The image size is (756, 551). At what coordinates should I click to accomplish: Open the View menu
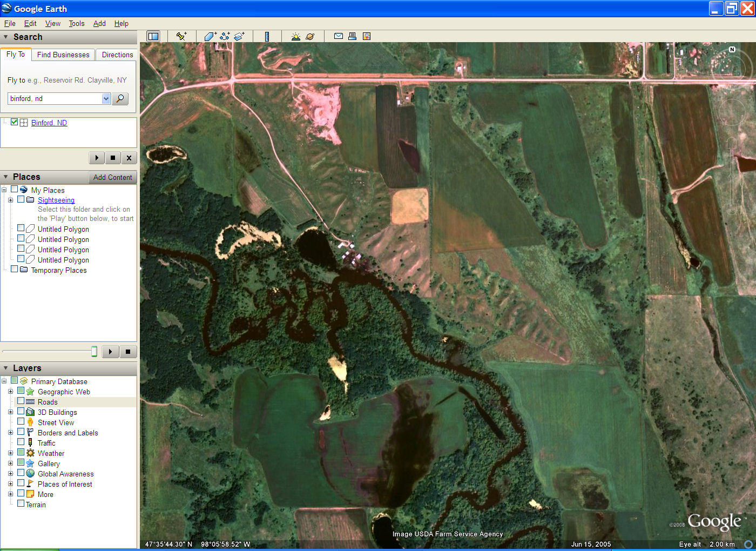(53, 23)
